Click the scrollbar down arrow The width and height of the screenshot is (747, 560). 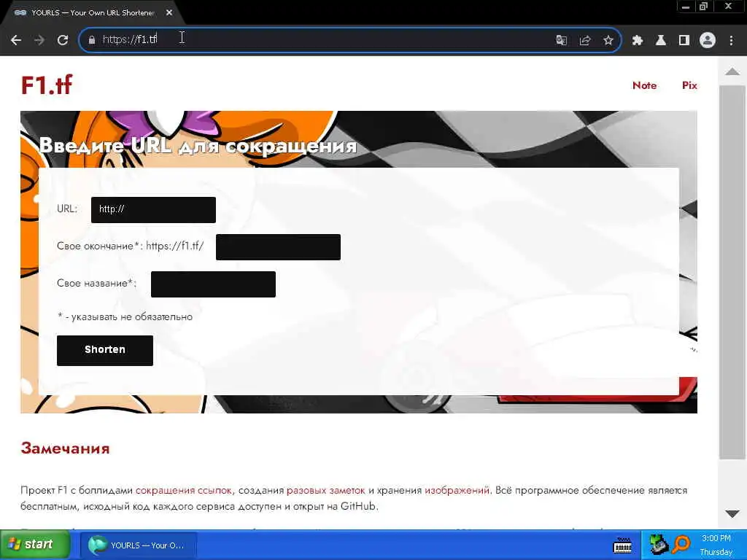point(732,514)
